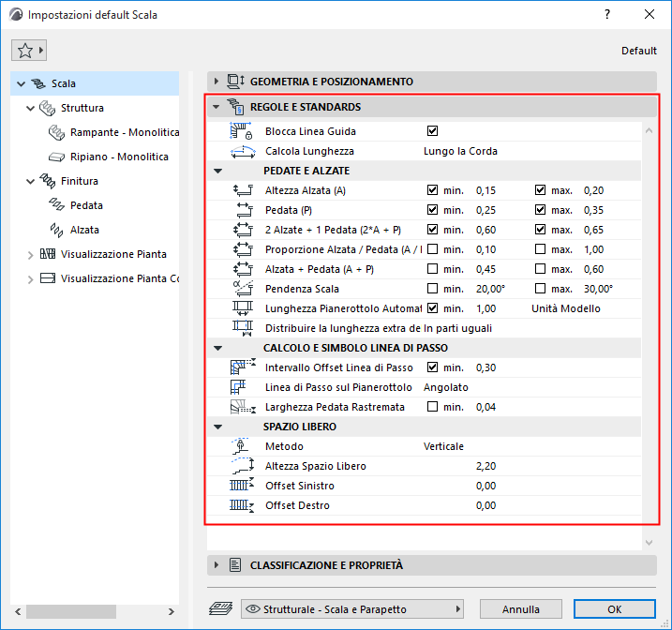Enable Alzata + Pedata max checkbox
Image resolution: width=672 pixels, height=630 pixels.
(540, 269)
